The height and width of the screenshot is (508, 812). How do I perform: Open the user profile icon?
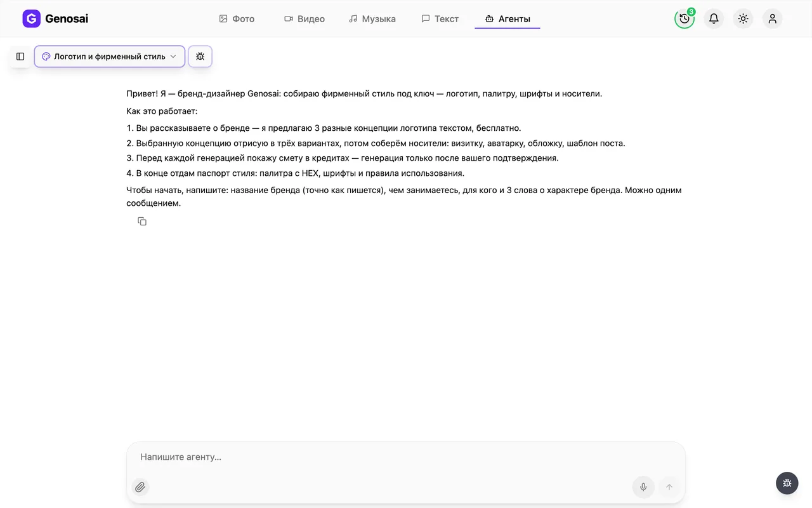coord(772,19)
